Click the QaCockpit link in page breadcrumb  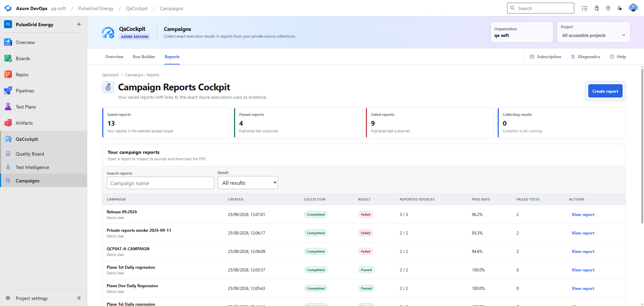click(x=110, y=75)
